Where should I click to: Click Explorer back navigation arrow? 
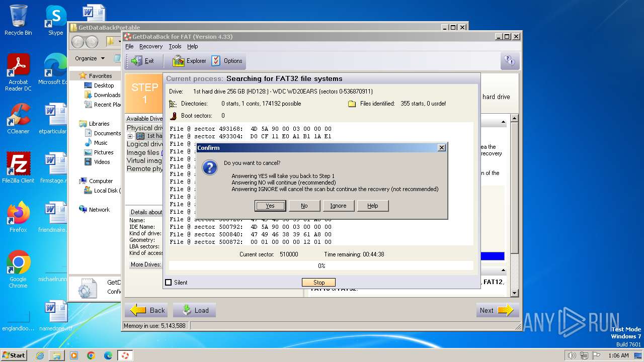coord(77,42)
